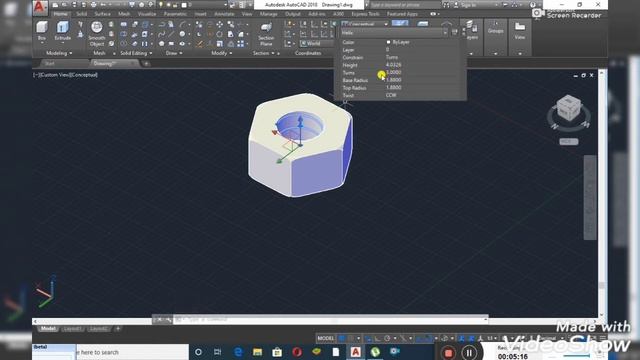Pause the screen recording
Screen dimensions: 640x360
469,352
